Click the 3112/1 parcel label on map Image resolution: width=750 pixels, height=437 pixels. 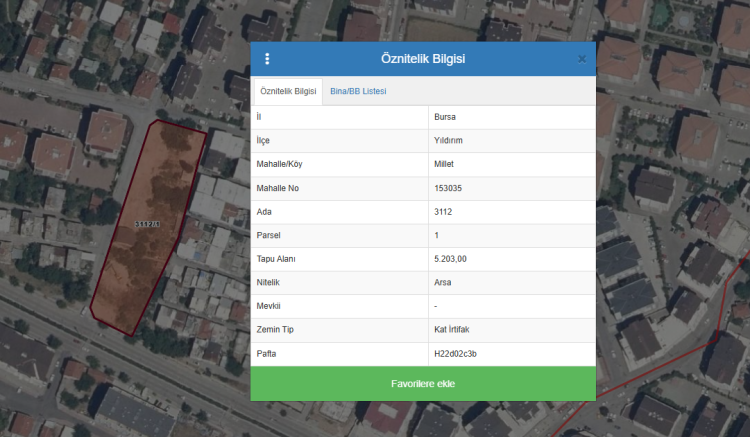tap(147, 225)
